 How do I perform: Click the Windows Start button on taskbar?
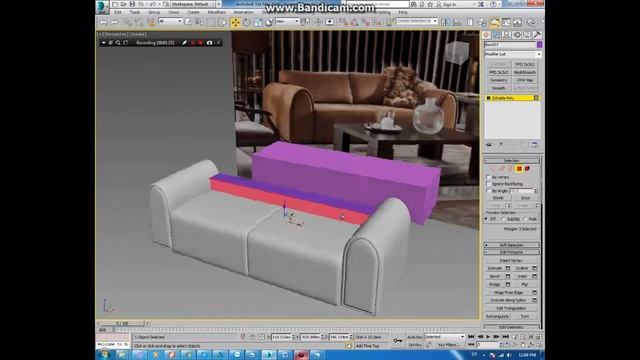[x=104, y=355]
